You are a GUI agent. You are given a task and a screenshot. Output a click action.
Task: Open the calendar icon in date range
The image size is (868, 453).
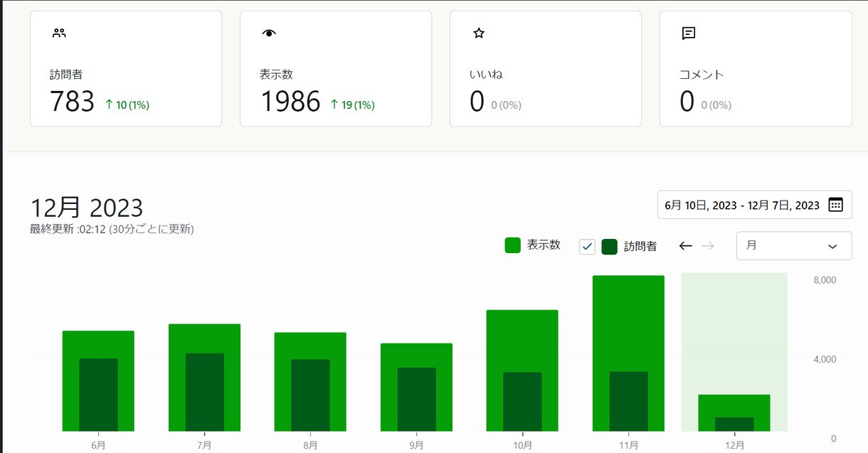tap(835, 205)
